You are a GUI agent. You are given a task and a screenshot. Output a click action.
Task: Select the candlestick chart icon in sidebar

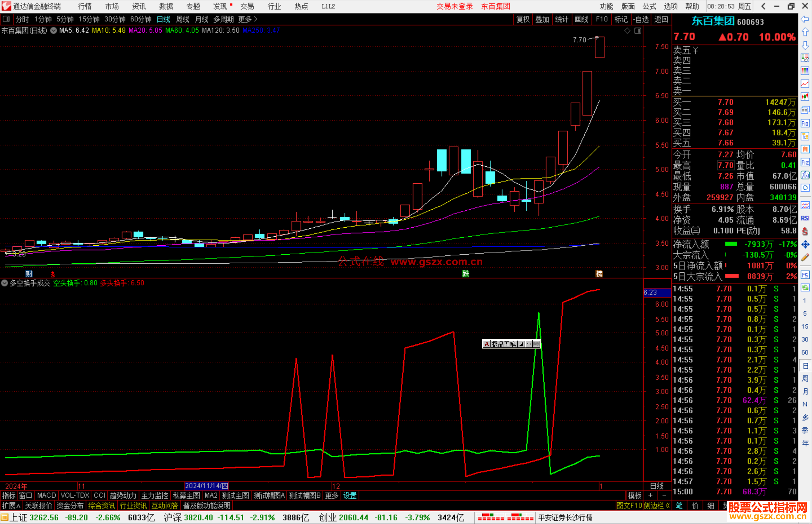click(805, 97)
